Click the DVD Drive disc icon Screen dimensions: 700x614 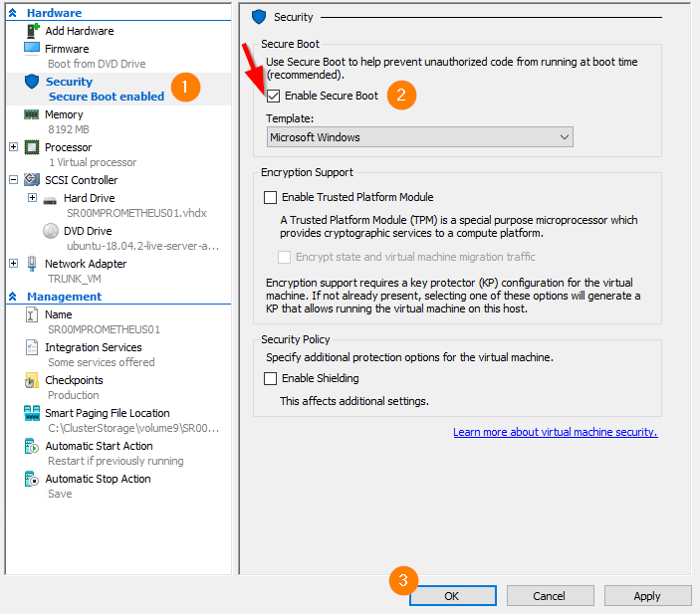51,231
